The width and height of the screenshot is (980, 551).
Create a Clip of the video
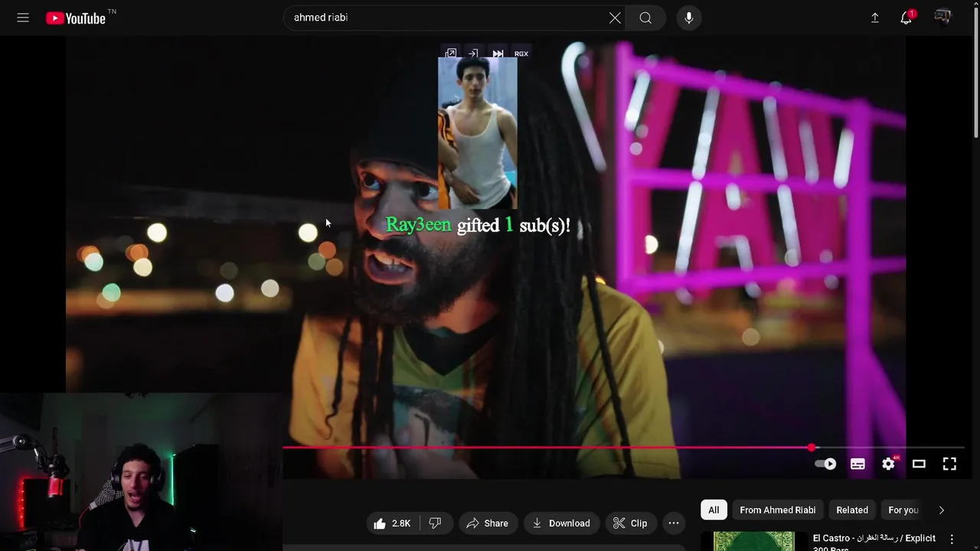point(631,523)
